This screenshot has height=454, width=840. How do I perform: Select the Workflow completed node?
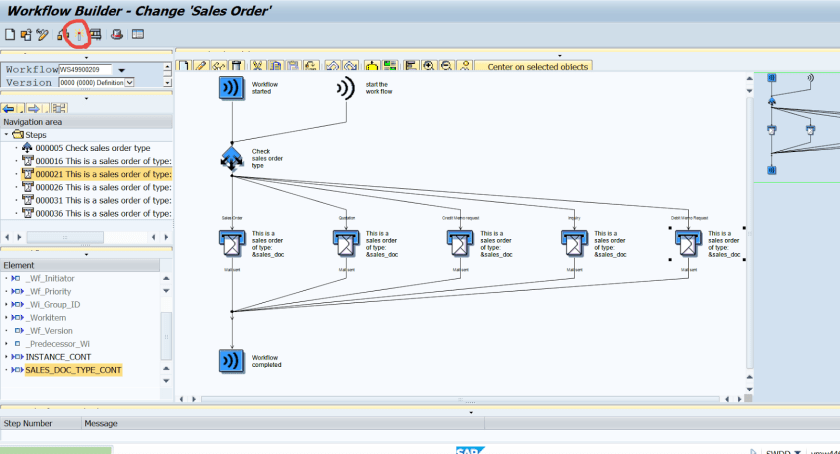[x=231, y=361]
